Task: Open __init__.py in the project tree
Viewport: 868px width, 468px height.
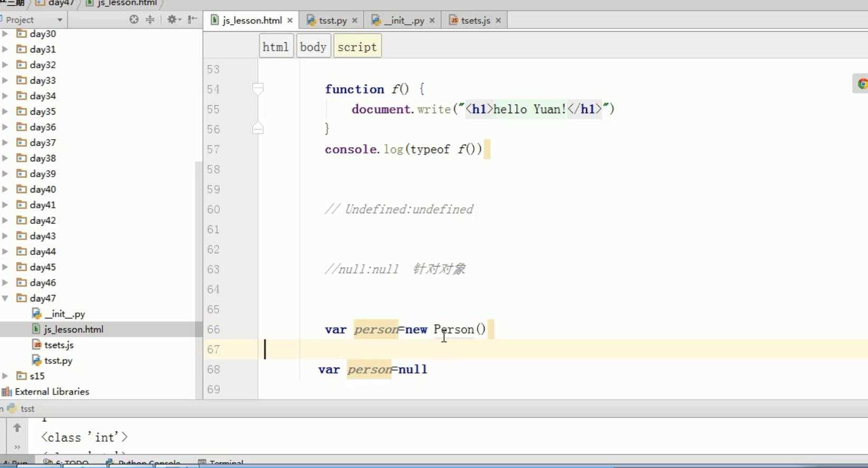Action: (x=64, y=314)
